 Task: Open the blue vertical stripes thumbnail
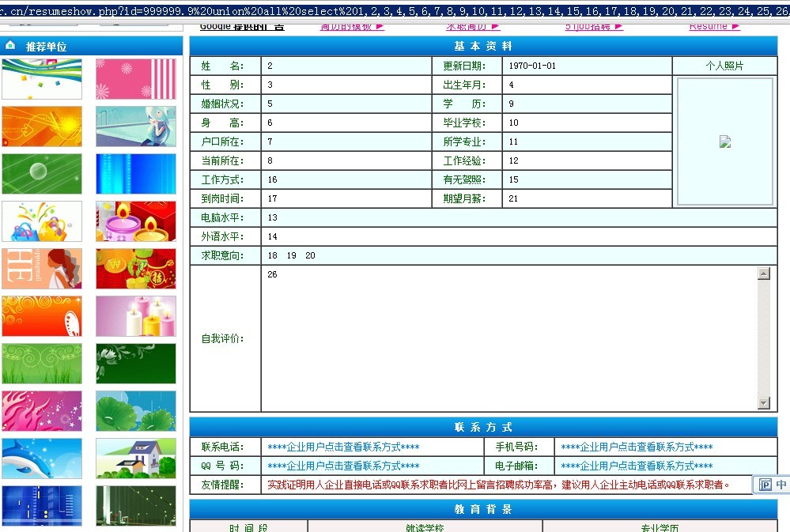136,174
